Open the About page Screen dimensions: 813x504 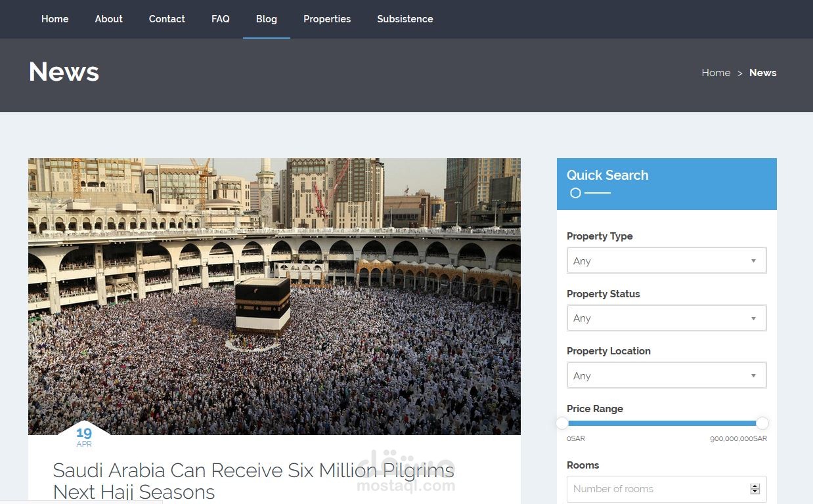[x=108, y=19]
